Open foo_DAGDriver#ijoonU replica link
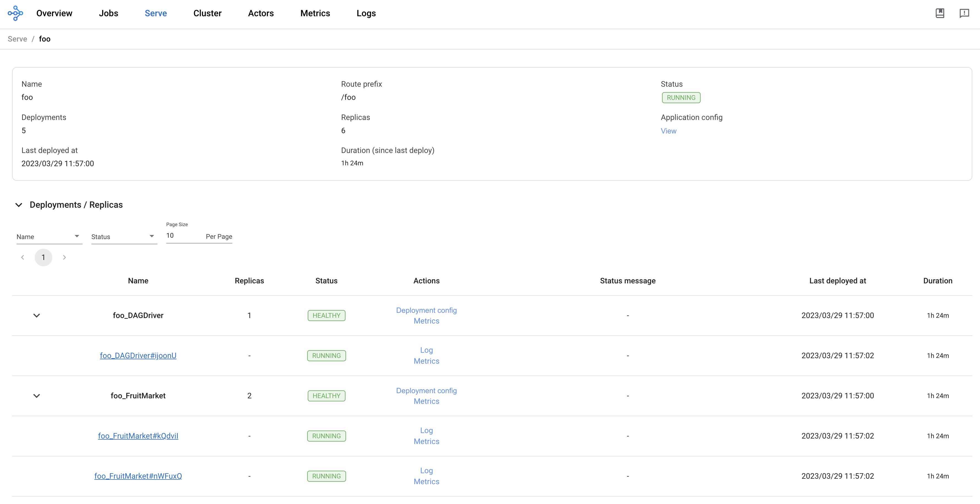 point(138,355)
